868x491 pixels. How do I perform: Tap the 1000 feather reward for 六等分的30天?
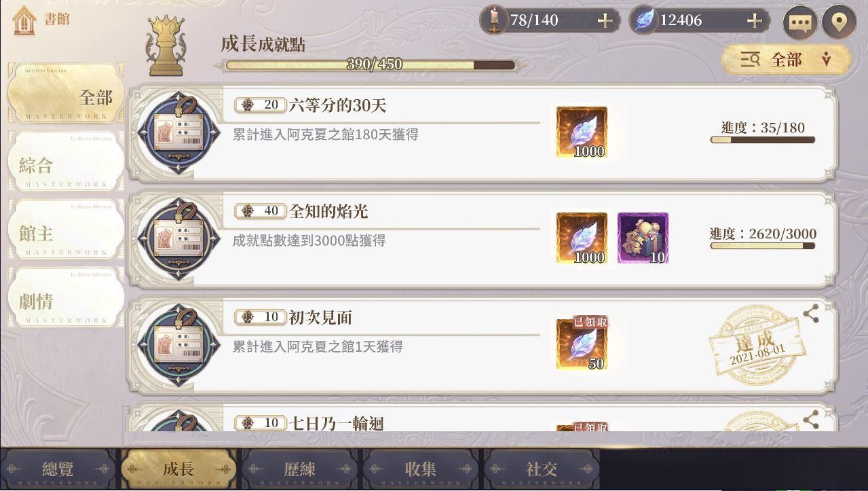(582, 132)
